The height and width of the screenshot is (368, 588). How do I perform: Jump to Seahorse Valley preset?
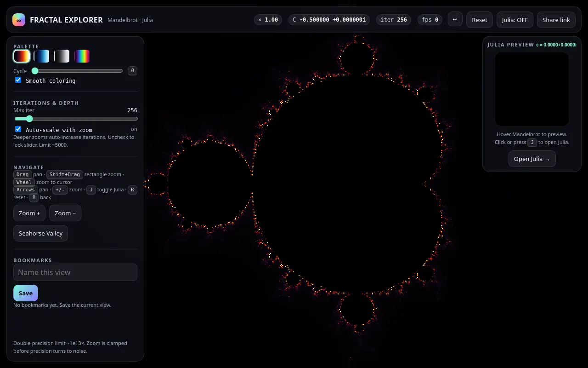pos(41,233)
